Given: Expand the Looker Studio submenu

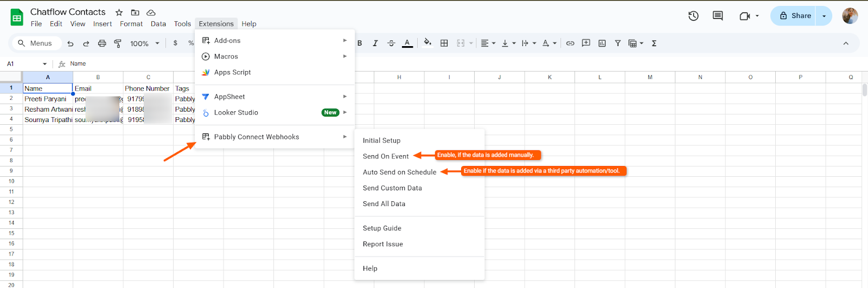Looking at the screenshot, I should pyautogui.click(x=275, y=112).
